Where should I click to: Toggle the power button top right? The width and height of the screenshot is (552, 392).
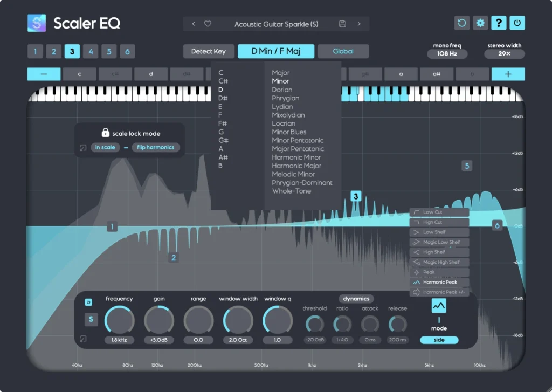(517, 23)
